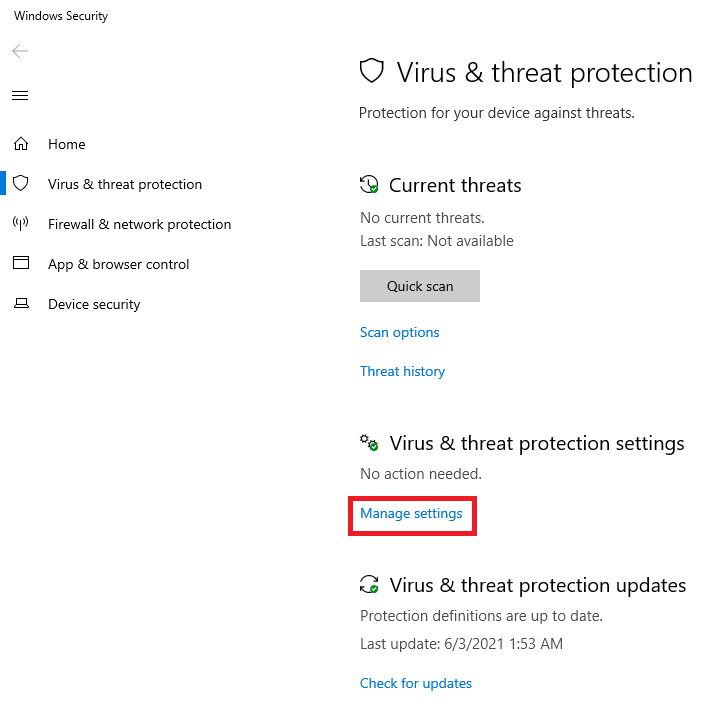Image resolution: width=723 pixels, height=701 pixels.
Task: Click the Device security laptop icon
Action: [20, 304]
